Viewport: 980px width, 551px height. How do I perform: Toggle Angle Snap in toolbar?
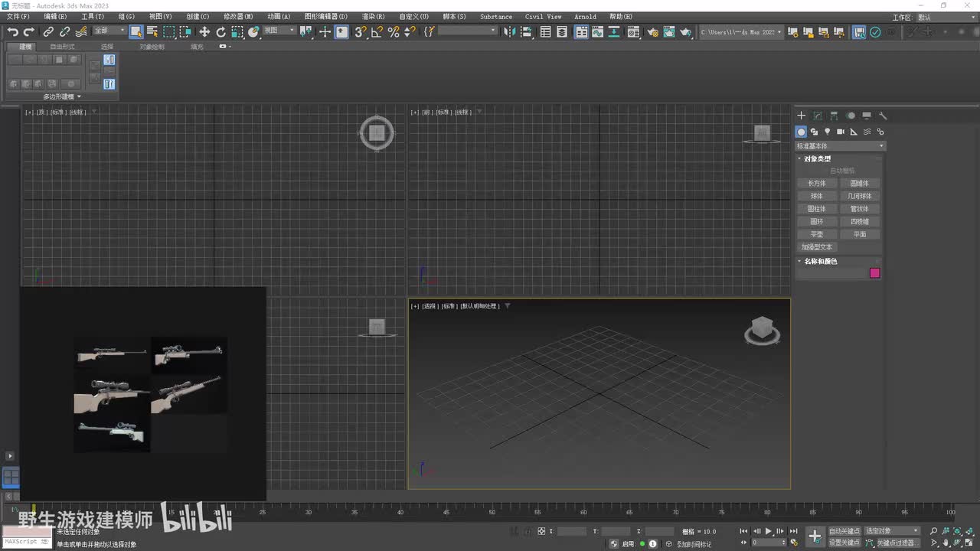[x=377, y=31]
